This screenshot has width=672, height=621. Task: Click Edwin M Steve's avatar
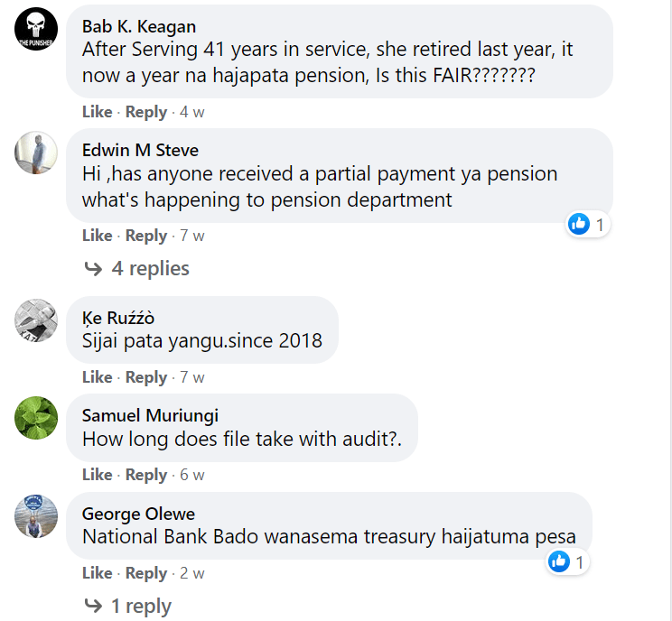click(x=36, y=153)
